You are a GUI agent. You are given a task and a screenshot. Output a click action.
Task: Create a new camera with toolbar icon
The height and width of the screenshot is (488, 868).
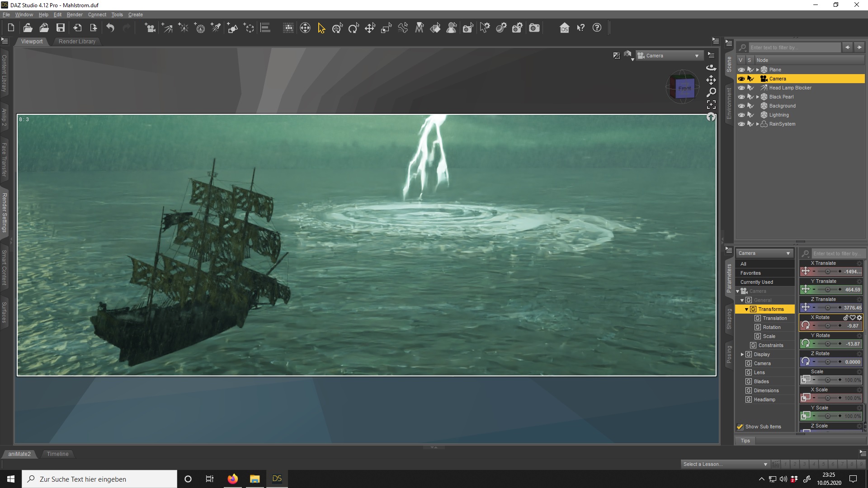point(150,28)
